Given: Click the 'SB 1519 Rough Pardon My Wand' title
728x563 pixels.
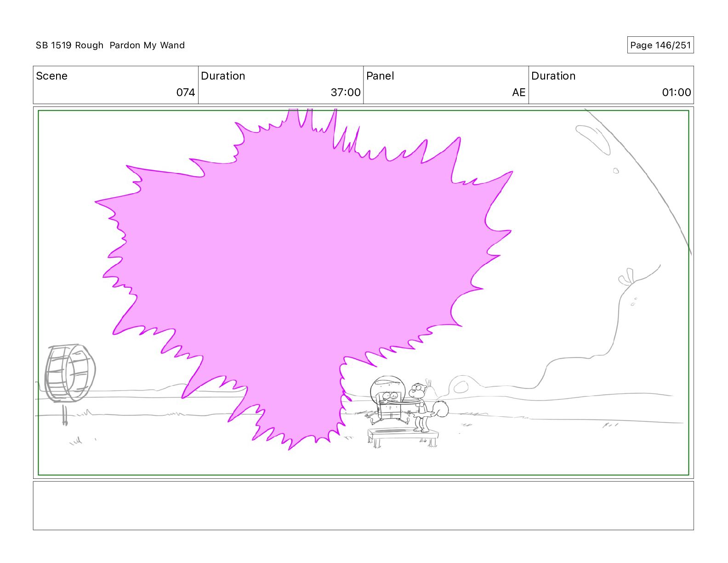Looking at the screenshot, I should point(110,45).
